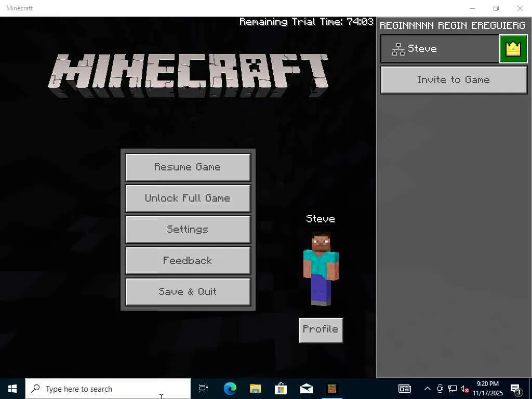Open the Windows Start menu

tap(12, 389)
